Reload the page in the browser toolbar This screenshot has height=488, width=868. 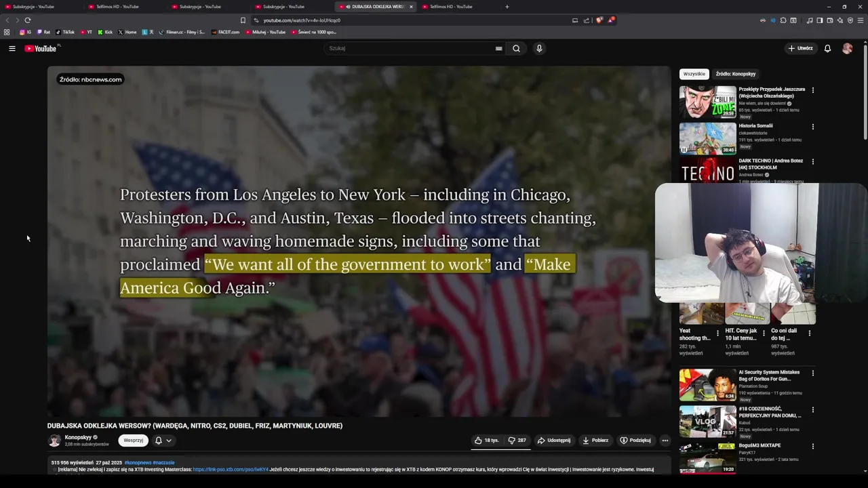point(28,20)
